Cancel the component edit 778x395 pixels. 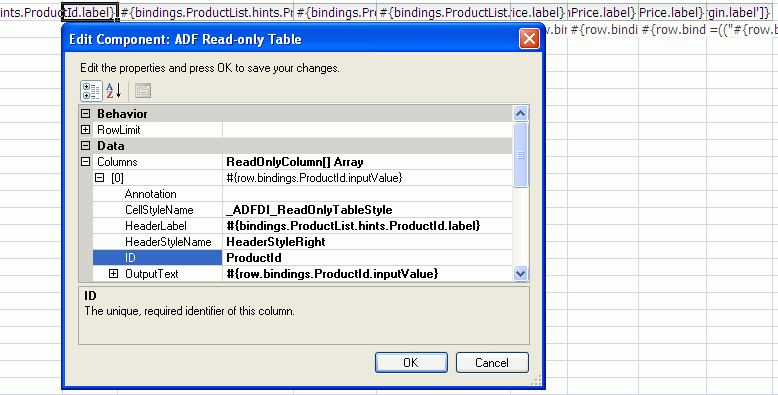point(492,362)
